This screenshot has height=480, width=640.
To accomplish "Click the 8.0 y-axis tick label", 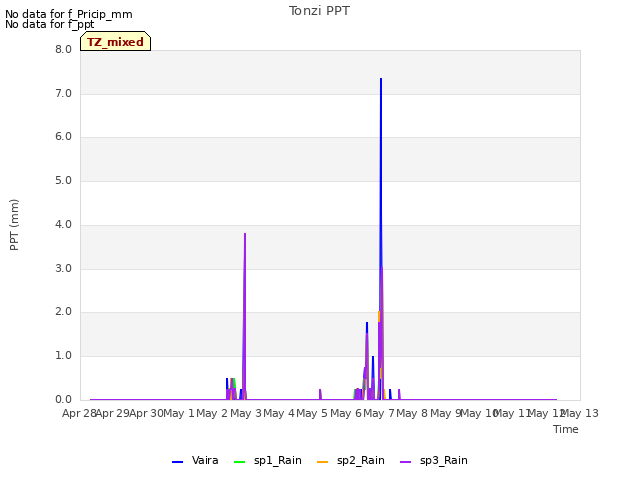I will (x=63, y=50).
